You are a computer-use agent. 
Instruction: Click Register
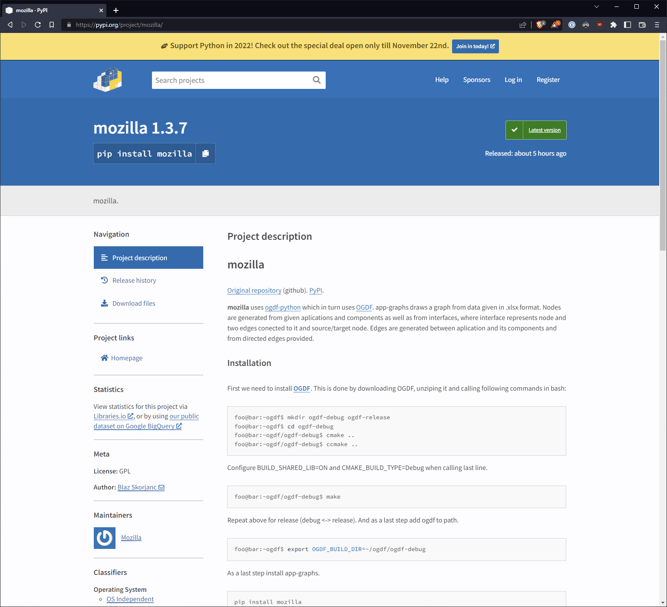[548, 80]
